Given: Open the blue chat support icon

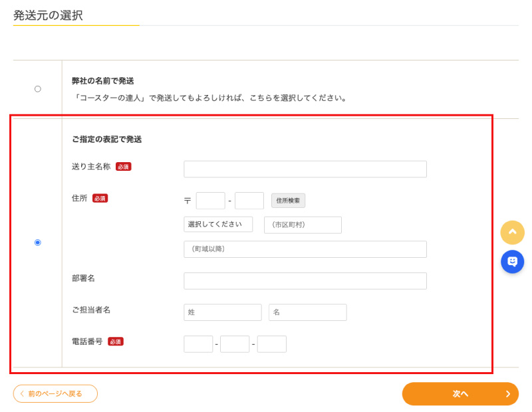Looking at the screenshot, I should 512,261.
